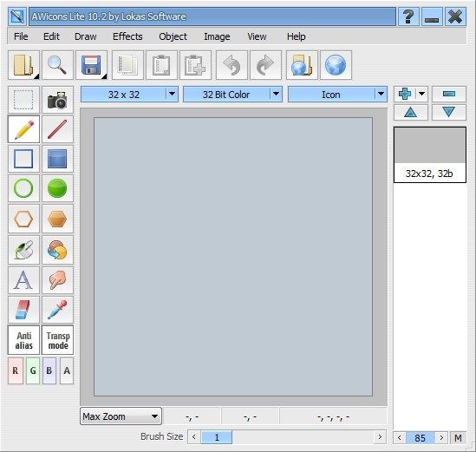Open the 32 x 32 size dropdown
Screen dimensions: 476x452
pyautogui.click(x=129, y=95)
